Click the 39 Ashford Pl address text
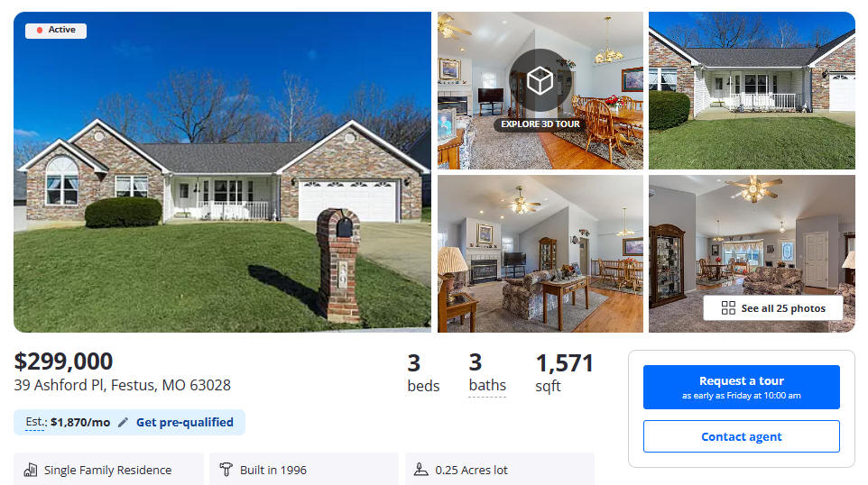 123,385
